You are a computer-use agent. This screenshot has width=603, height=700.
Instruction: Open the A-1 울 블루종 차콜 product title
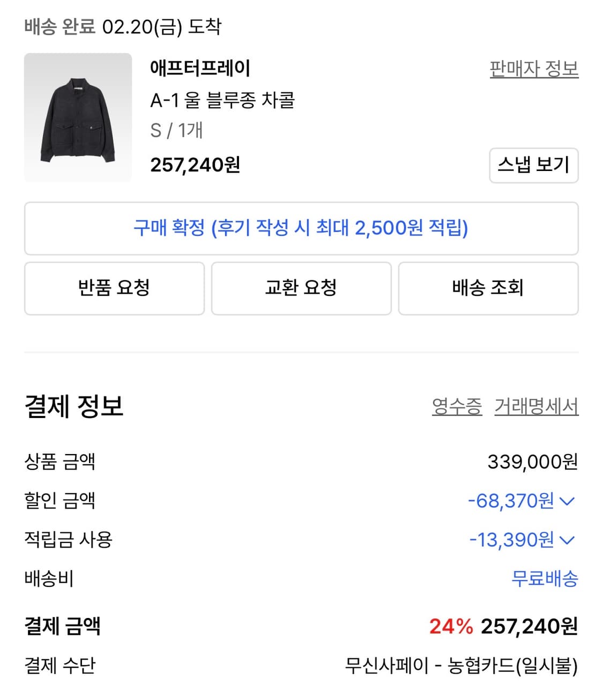coord(222,100)
